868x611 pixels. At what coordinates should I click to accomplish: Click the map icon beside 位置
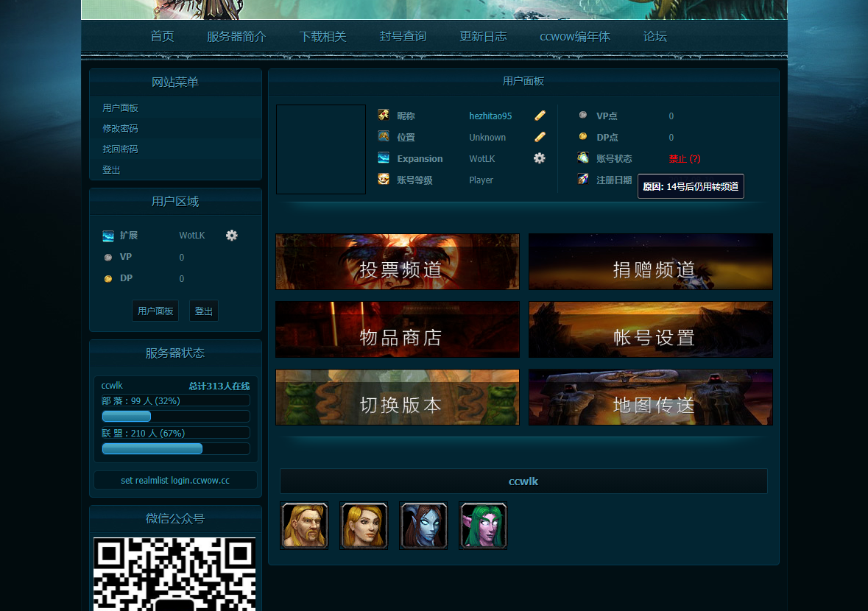[383, 136]
